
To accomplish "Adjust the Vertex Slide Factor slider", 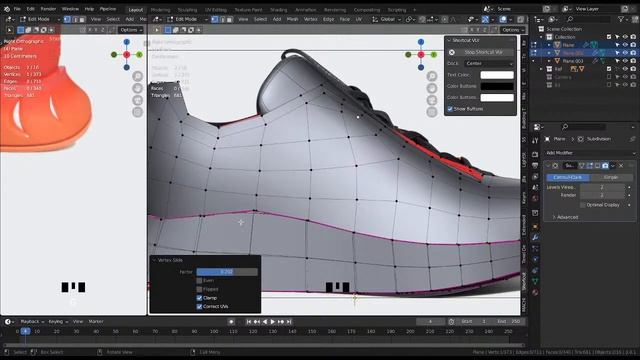I will [227, 272].
